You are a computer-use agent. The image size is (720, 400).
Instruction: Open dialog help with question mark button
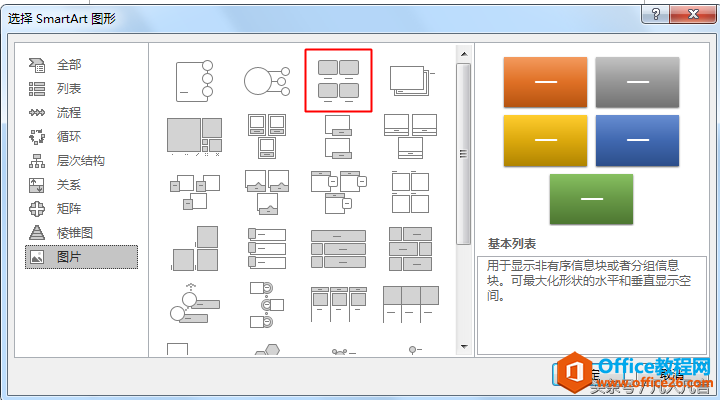pyautogui.click(x=656, y=14)
